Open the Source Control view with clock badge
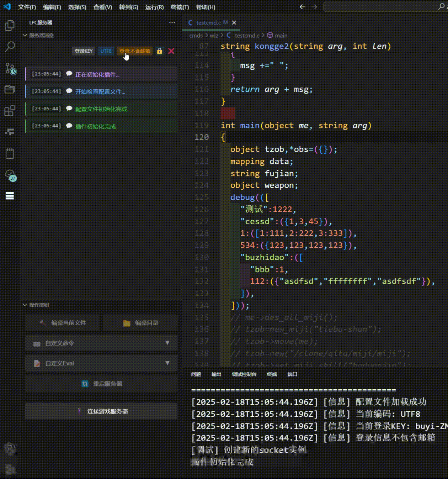Image resolution: width=448 pixels, height=479 pixels. [x=10, y=68]
